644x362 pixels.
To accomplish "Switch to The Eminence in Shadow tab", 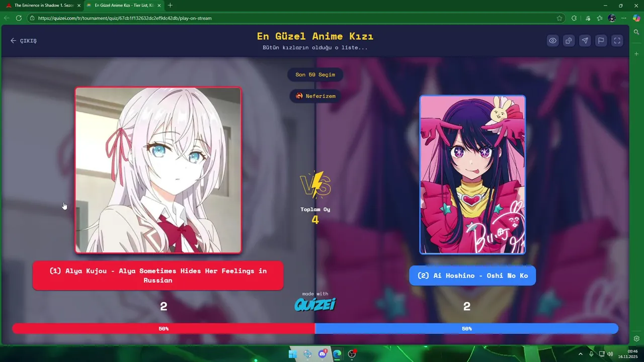I will click(42, 5).
